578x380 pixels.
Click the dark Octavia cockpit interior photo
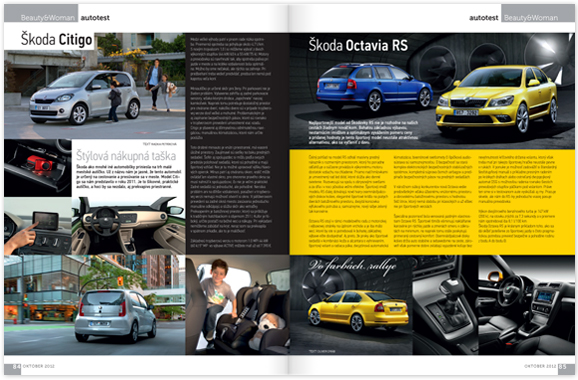tap(526, 305)
